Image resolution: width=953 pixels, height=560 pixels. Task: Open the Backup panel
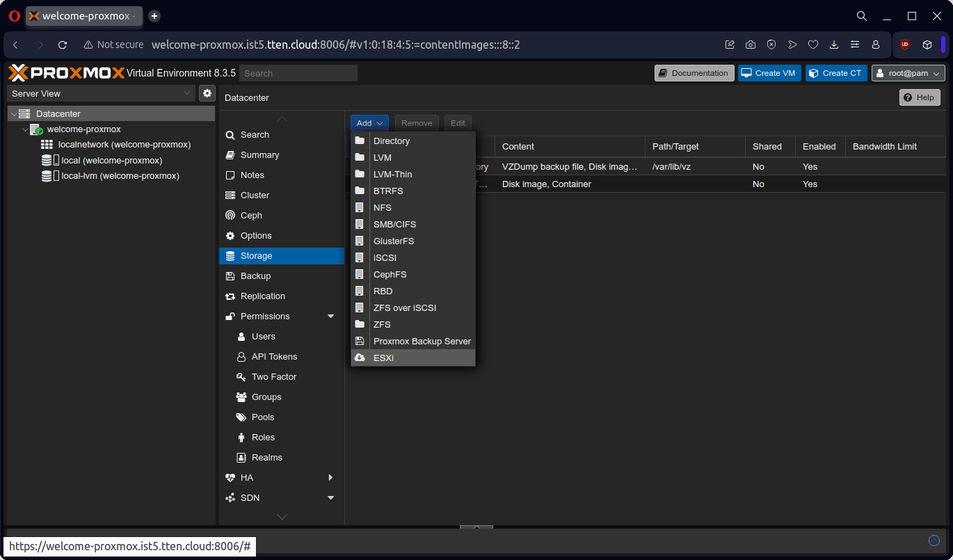(x=282, y=276)
